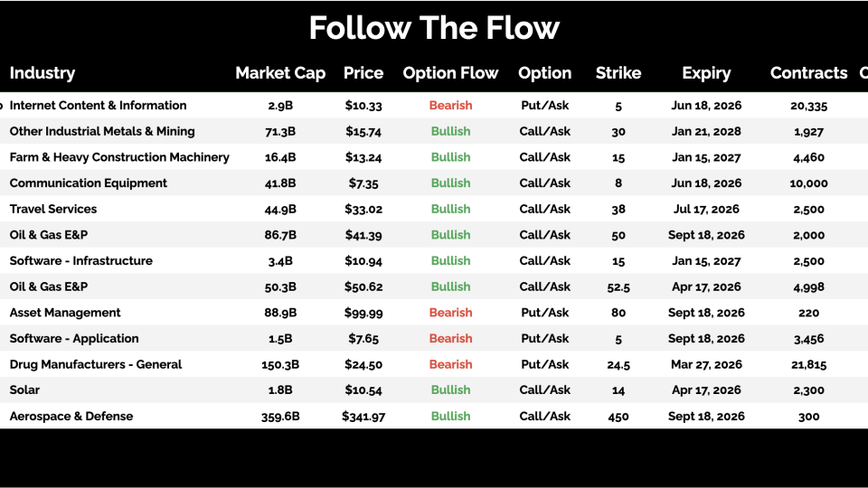Select the Internet Content & Information row
This screenshot has height=488, width=868.
pyautogui.click(x=98, y=106)
